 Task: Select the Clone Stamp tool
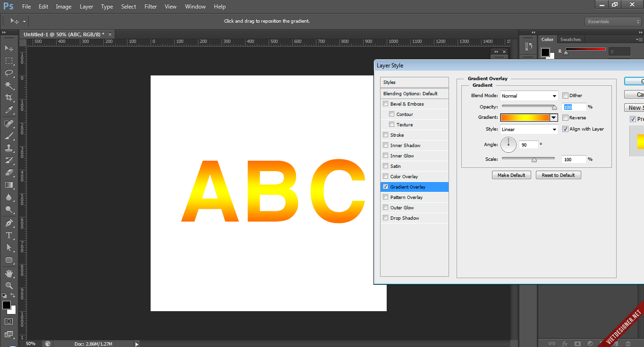pyautogui.click(x=9, y=148)
